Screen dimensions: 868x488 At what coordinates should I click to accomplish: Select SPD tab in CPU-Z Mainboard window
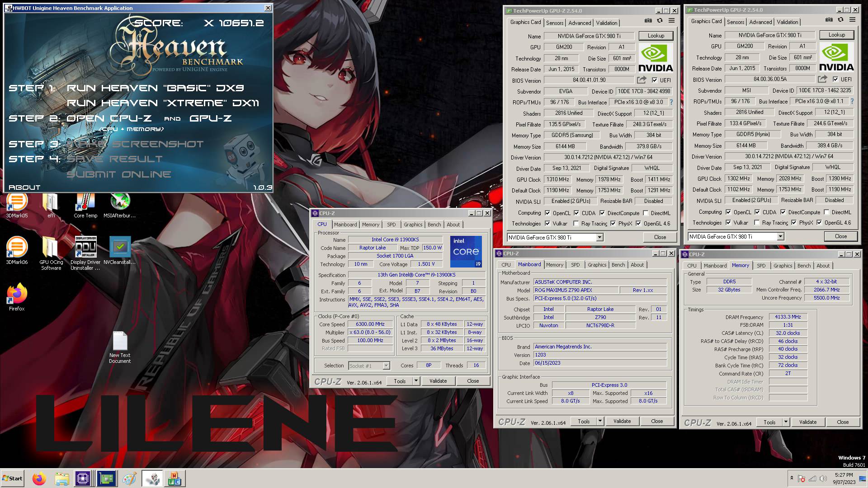click(575, 265)
